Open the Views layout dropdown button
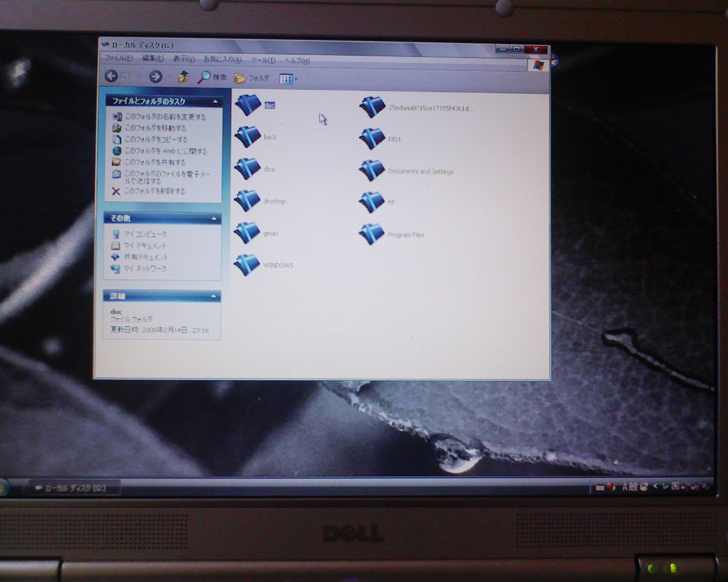Image resolution: width=728 pixels, height=582 pixels. coord(288,79)
